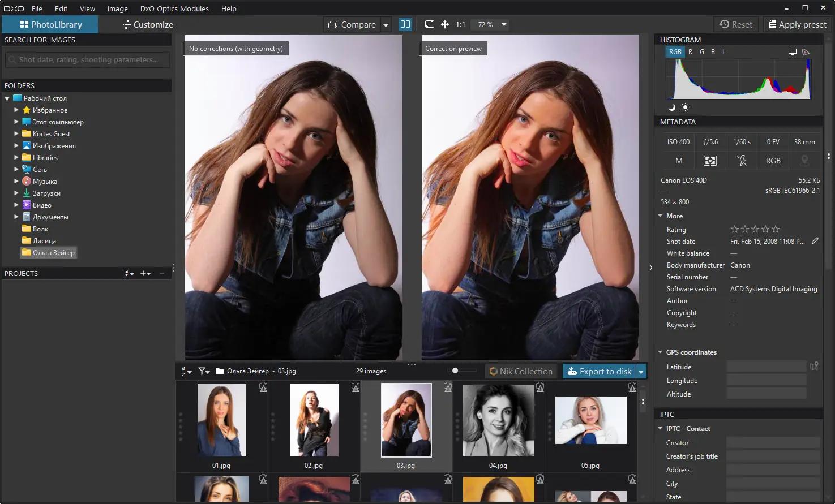Select the R channel in the histogram
Screen dimensions: 835x504
(690, 51)
